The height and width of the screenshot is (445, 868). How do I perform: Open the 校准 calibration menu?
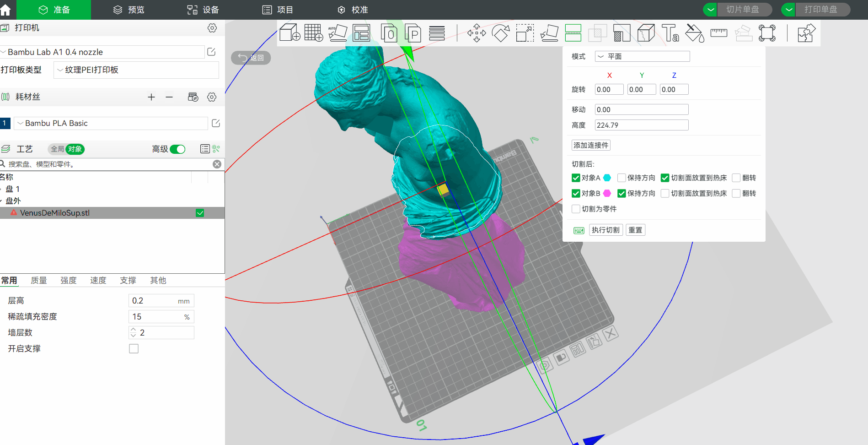click(353, 10)
